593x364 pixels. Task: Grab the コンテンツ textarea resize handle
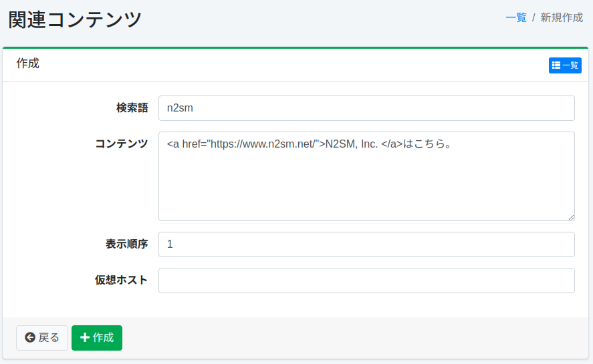point(571,217)
